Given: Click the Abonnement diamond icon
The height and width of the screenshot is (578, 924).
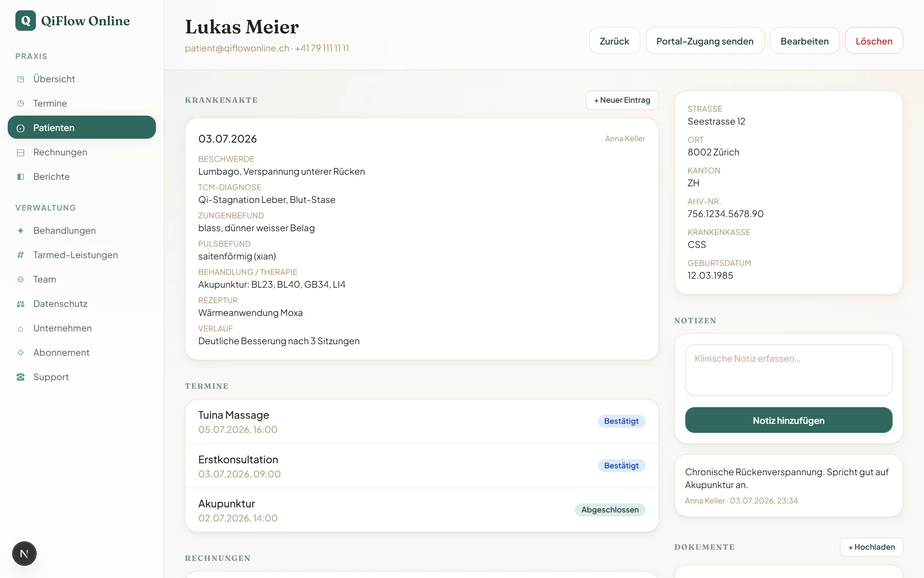Looking at the screenshot, I should (21, 352).
